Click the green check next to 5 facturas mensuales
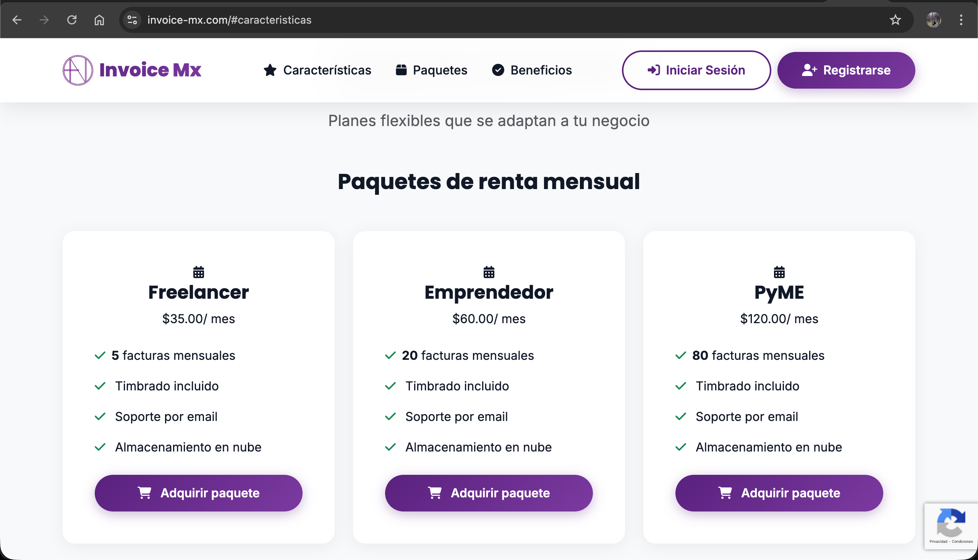Image resolution: width=978 pixels, height=560 pixels. [100, 355]
